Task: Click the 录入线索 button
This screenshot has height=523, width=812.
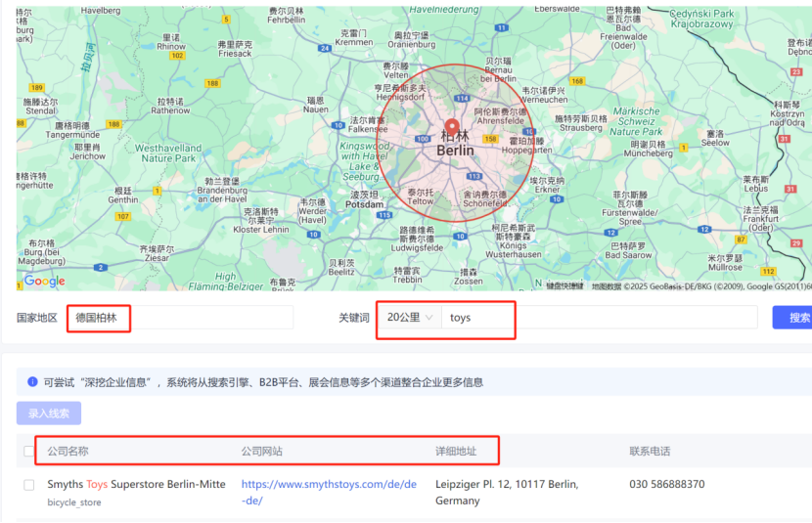Action: [49, 414]
